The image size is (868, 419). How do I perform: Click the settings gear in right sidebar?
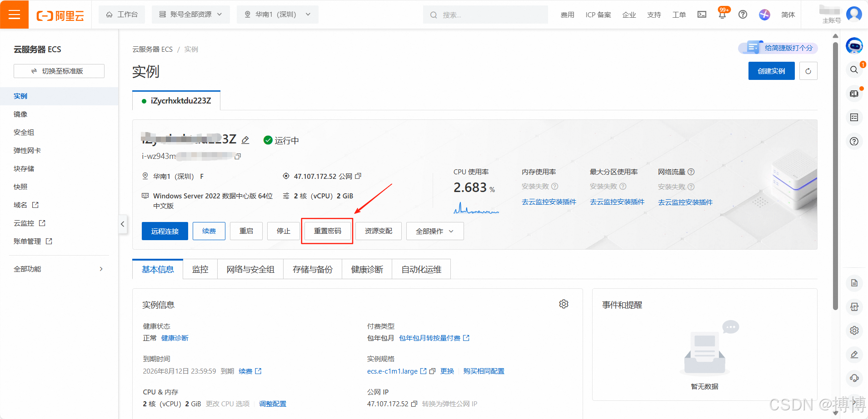coord(854,330)
